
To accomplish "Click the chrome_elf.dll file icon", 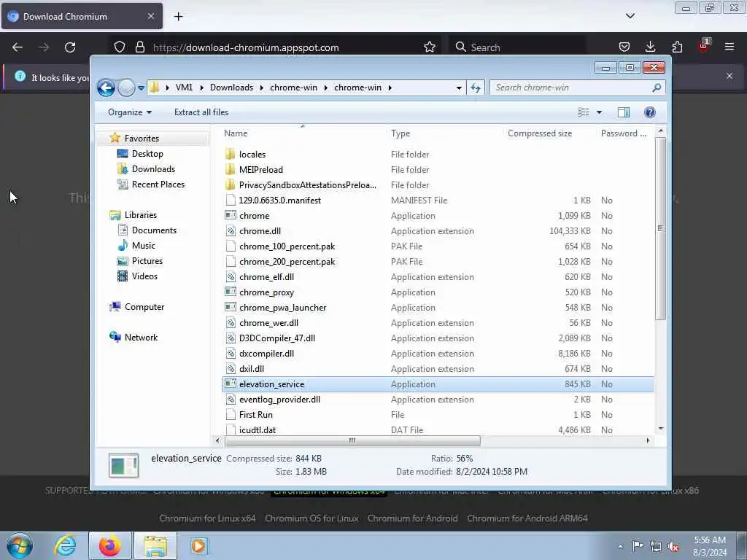I will coord(231,276).
